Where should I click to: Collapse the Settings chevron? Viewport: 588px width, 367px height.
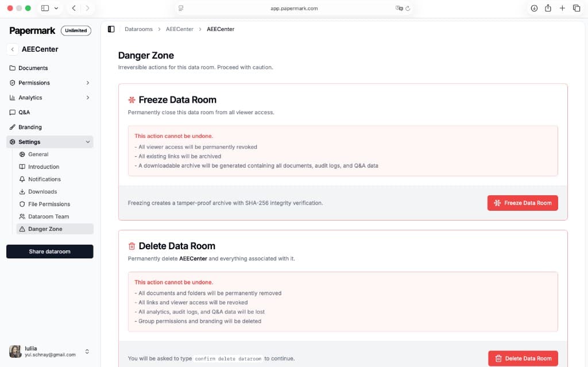point(88,142)
